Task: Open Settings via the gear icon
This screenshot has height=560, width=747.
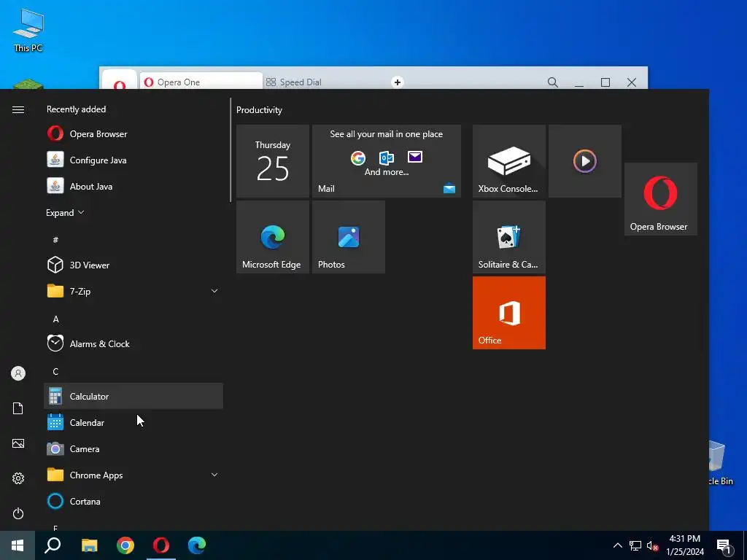Action: (18, 478)
